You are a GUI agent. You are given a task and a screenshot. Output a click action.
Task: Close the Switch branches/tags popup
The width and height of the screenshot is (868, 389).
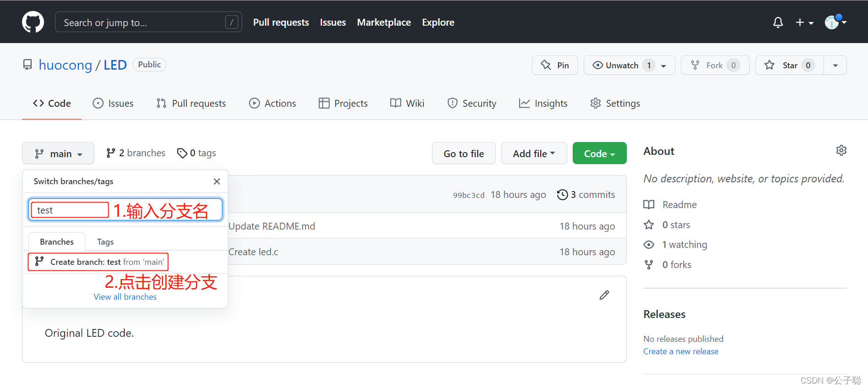pyautogui.click(x=217, y=181)
